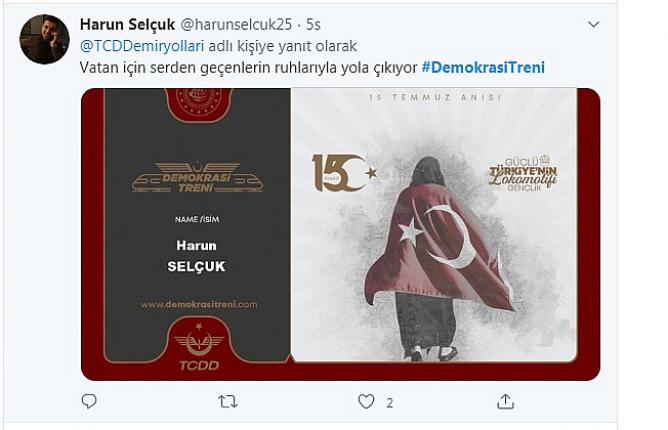Expand the tweet options chevron
Image resolution: width=668 pixels, height=430 pixels.
(594, 24)
